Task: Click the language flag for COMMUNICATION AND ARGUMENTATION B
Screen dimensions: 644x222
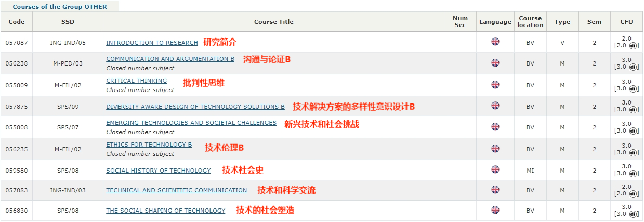Action: pyautogui.click(x=495, y=63)
